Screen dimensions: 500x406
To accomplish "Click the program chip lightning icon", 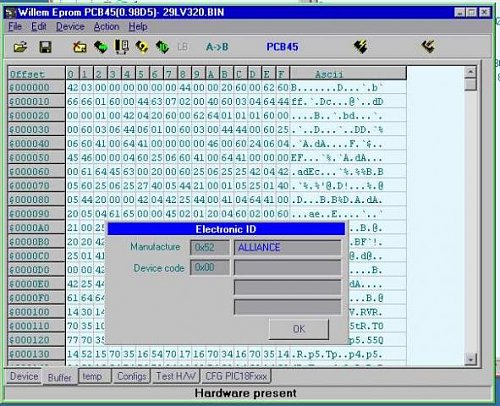I will click(360, 47).
